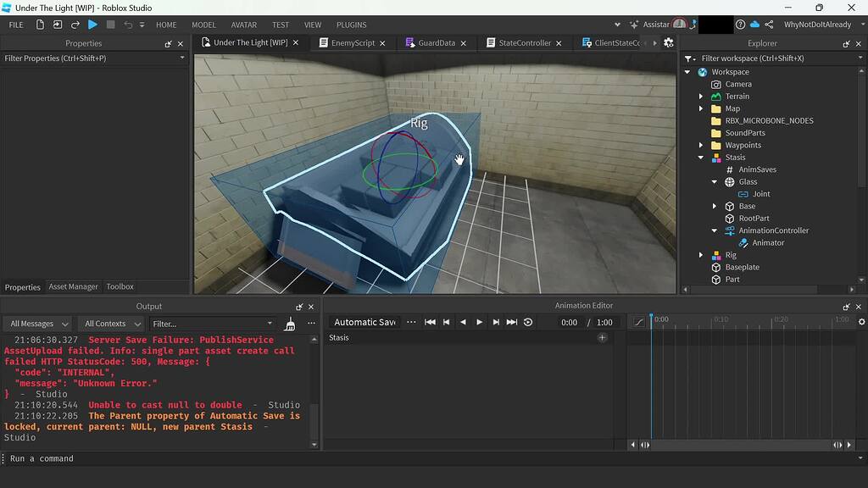Collapse the Stasis model tree
868x488 pixels.
tap(701, 158)
